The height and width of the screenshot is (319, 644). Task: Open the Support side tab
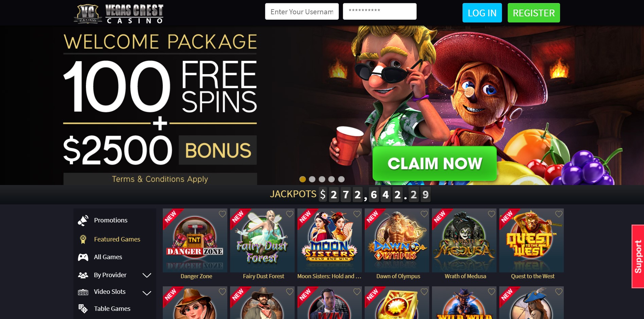point(638,256)
